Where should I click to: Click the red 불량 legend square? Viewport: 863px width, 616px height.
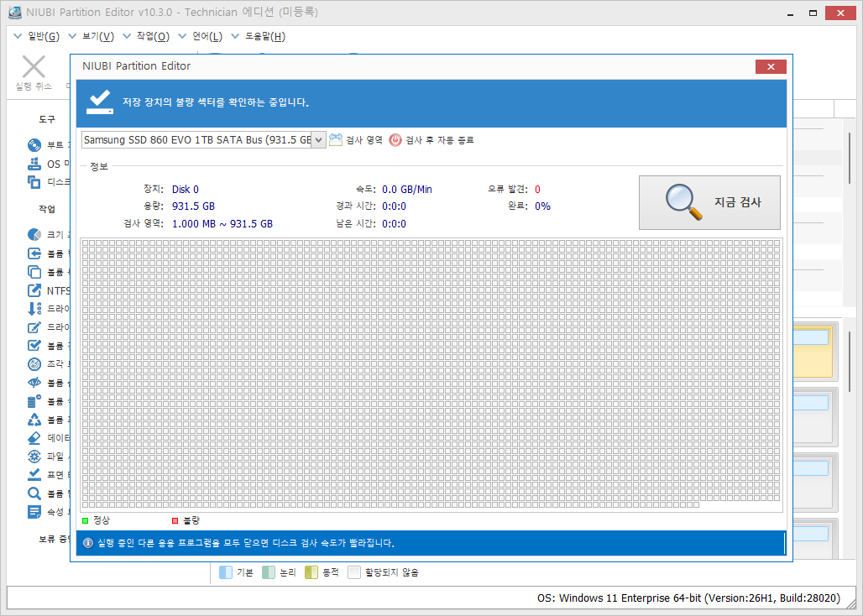(175, 520)
